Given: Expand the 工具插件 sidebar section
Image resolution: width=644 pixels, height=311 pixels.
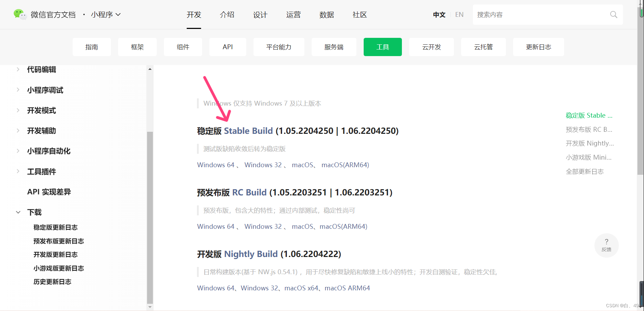Looking at the screenshot, I should pos(18,171).
